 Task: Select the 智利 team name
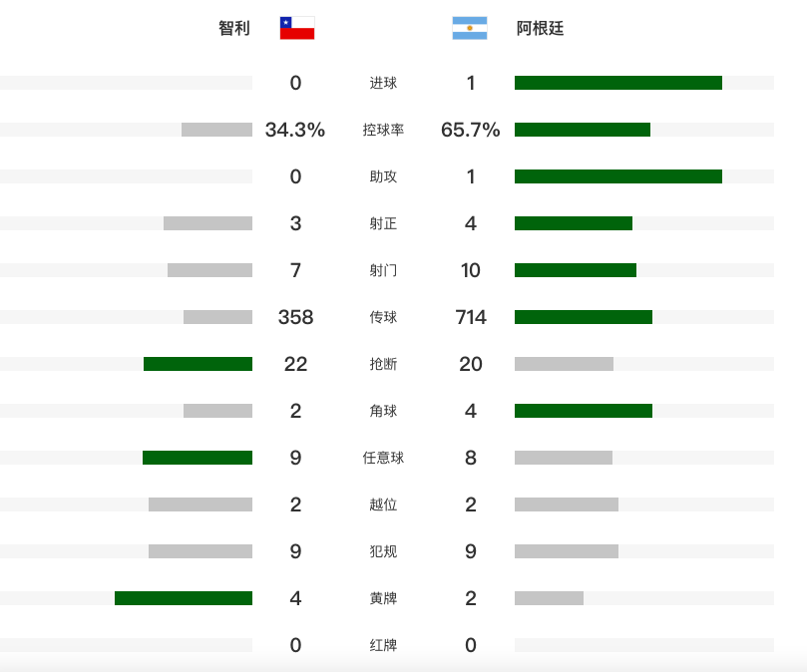(234, 28)
